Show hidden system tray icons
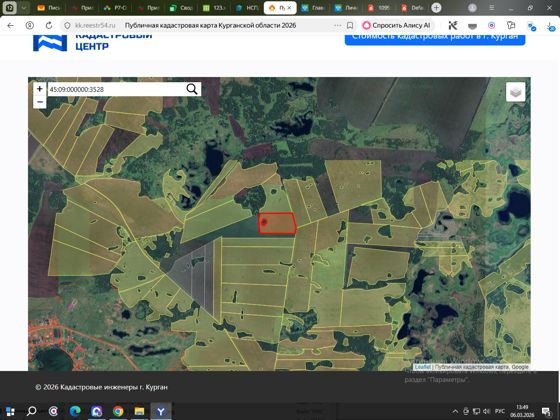 455,411
